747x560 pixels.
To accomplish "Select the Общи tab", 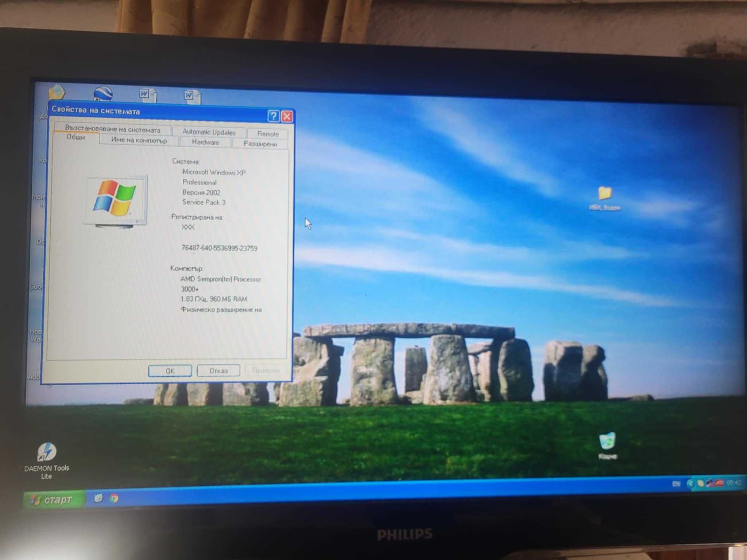I will 76,137.
